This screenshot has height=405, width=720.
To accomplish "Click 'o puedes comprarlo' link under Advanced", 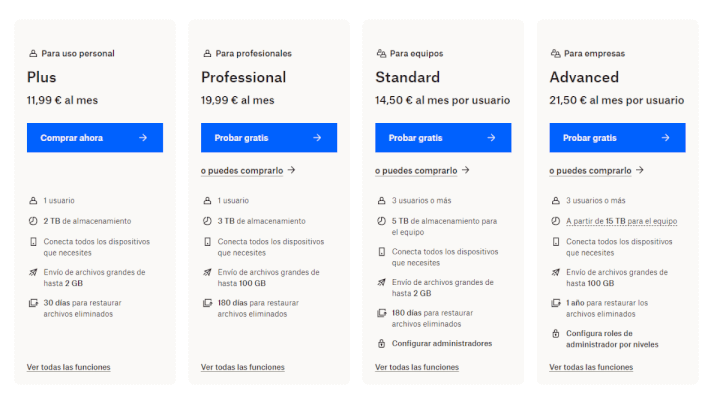I will (x=590, y=170).
